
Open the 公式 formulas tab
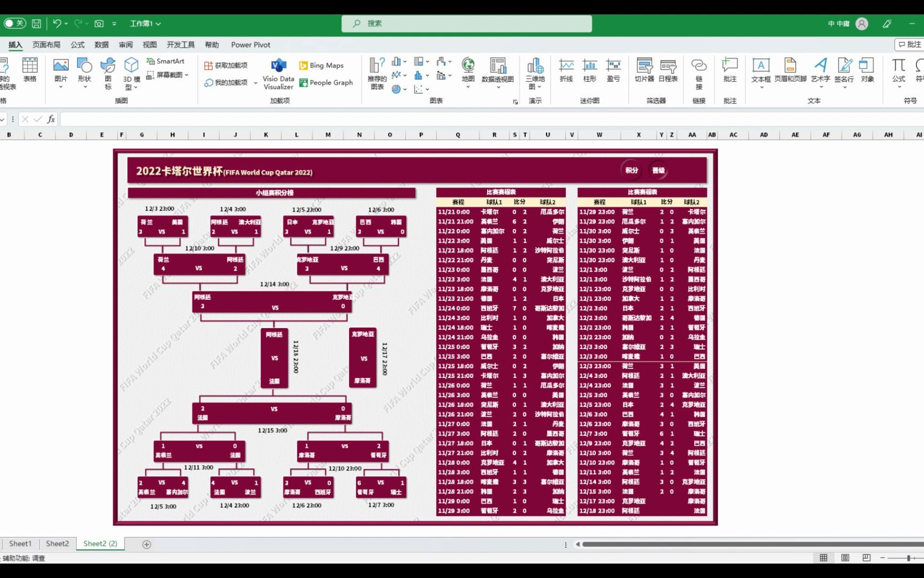[78, 45]
